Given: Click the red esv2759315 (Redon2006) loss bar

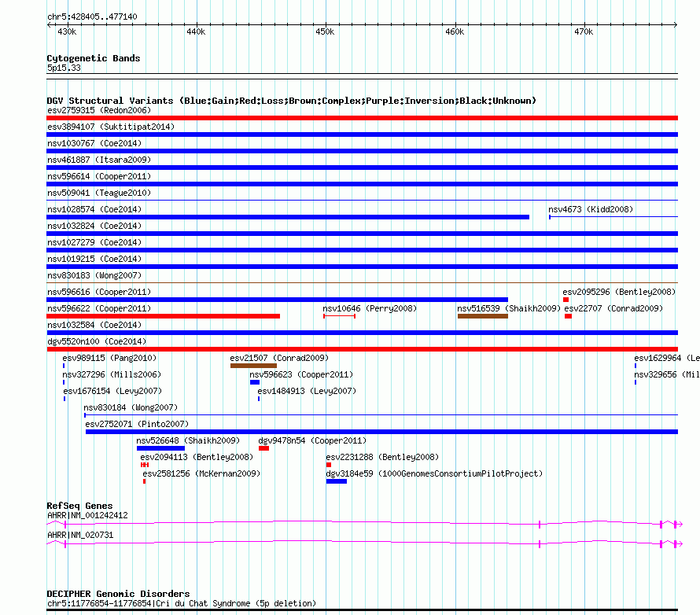Looking at the screenshot, I should tap(362, 118).
